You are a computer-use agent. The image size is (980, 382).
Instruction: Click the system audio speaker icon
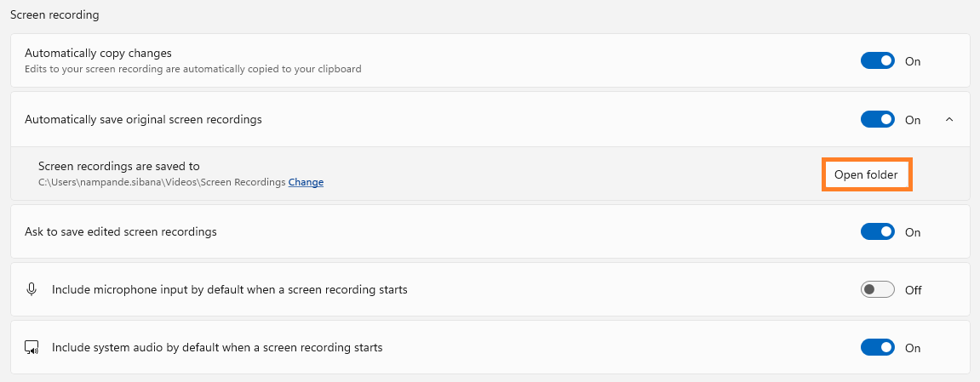(32, 347)
